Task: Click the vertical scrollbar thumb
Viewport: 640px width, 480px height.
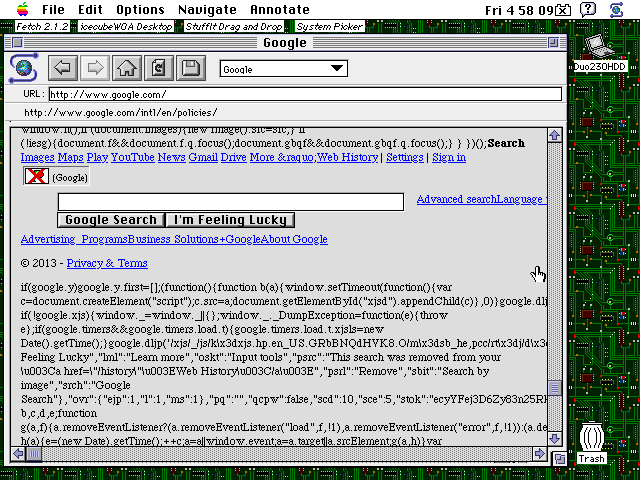Action: [554, 388]
